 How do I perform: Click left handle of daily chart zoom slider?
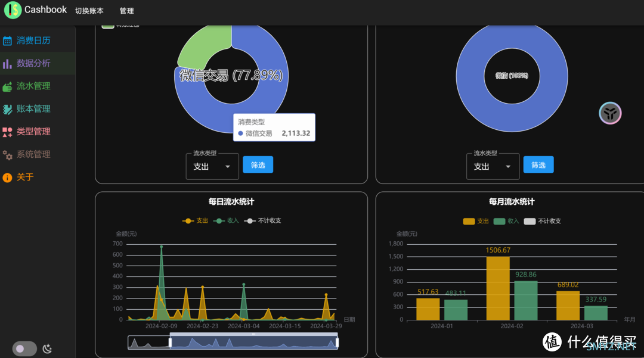(x=170, y=343)
